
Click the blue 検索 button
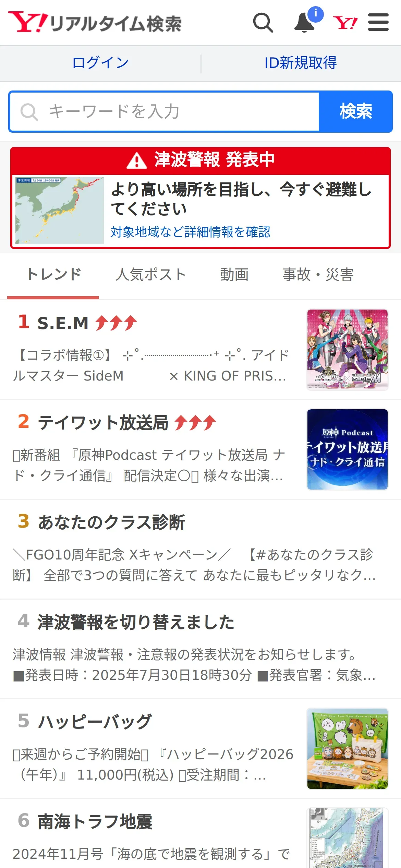click(356, 111)
